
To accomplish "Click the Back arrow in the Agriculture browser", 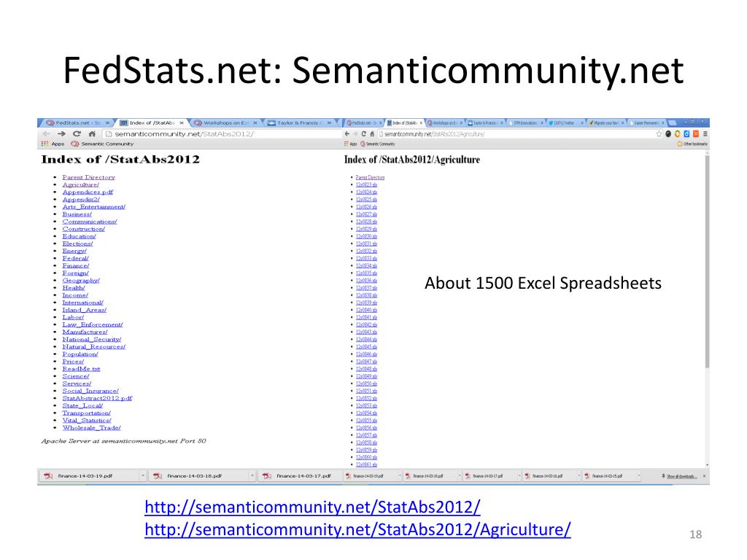I will [x=347, y=134].
